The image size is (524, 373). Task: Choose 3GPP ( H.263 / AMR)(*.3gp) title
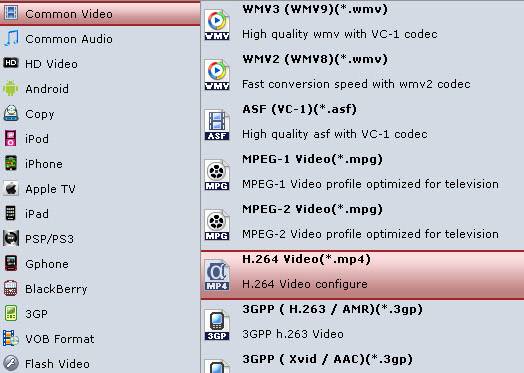pyautogui.click(x=333, y=309)
